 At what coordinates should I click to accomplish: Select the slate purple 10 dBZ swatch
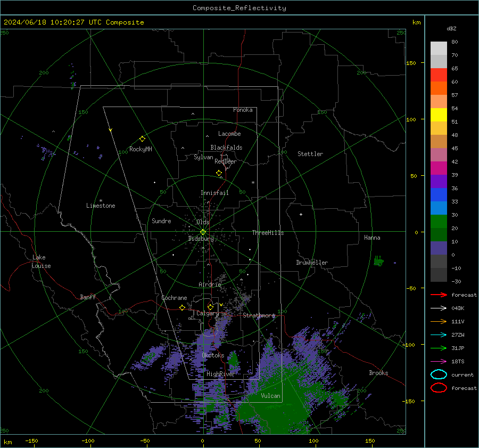coord(439,248)
